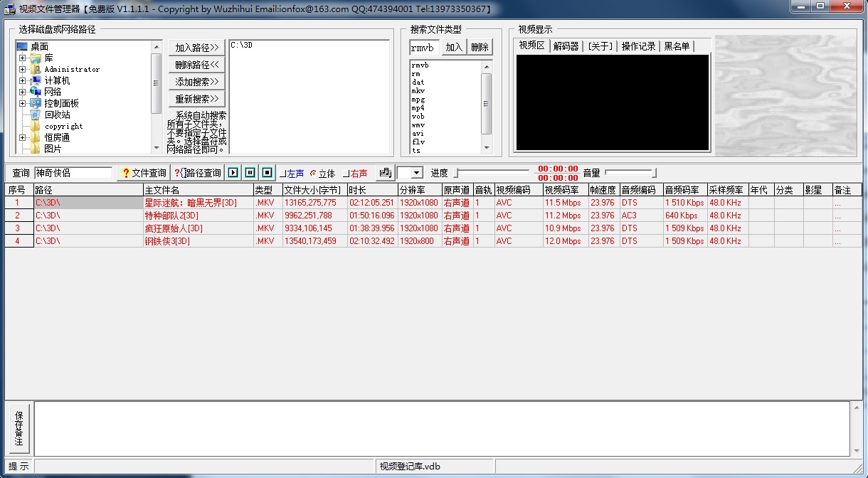Click the 加入路径>> button
This screenshot has width=868, height=478.
point(196,48)
